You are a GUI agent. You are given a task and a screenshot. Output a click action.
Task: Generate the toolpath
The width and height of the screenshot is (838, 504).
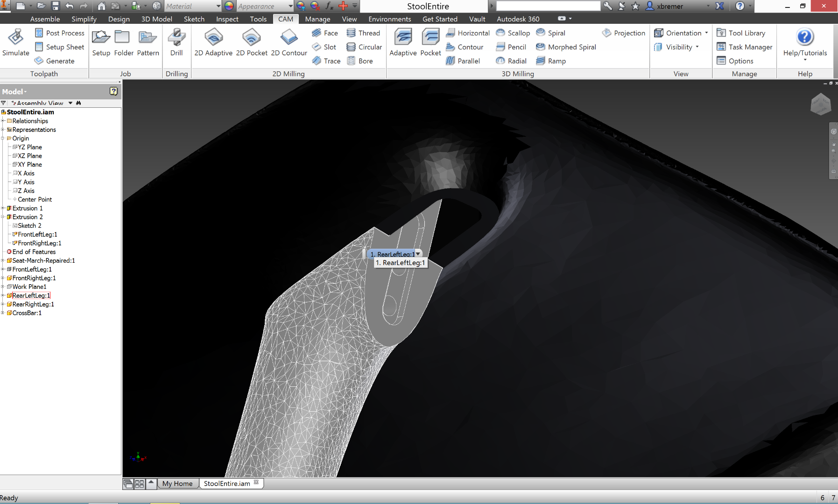[55, 61]
